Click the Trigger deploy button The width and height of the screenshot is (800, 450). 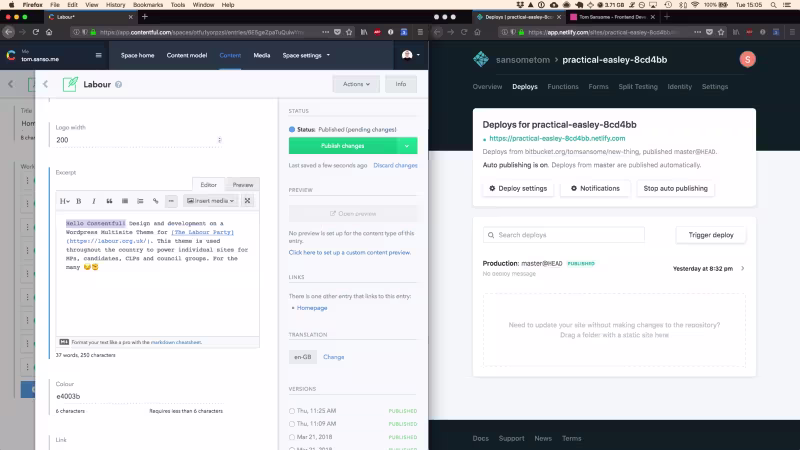pyautogui.click(x=711, y=235)
